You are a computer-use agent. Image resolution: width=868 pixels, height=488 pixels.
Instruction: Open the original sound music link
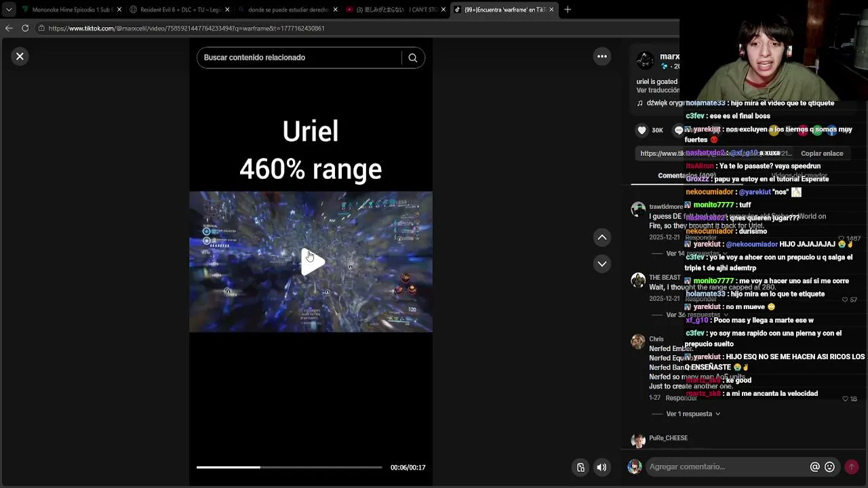pos(661,103)
